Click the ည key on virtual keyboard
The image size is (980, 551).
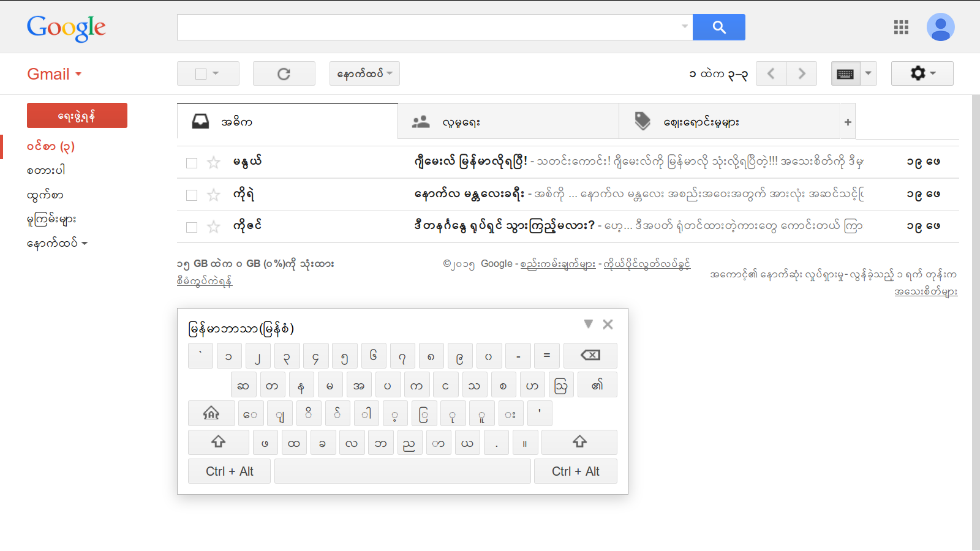pyautogui.click(x=409, y=442)
